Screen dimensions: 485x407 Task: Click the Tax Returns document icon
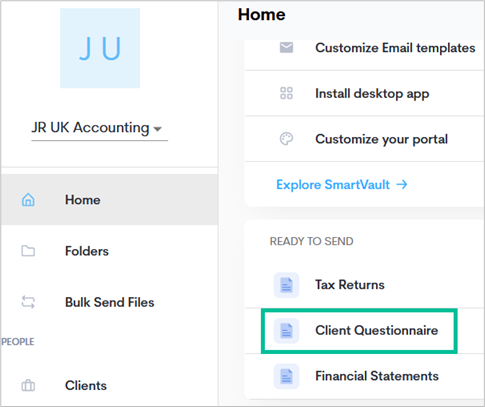click(286, 285)
